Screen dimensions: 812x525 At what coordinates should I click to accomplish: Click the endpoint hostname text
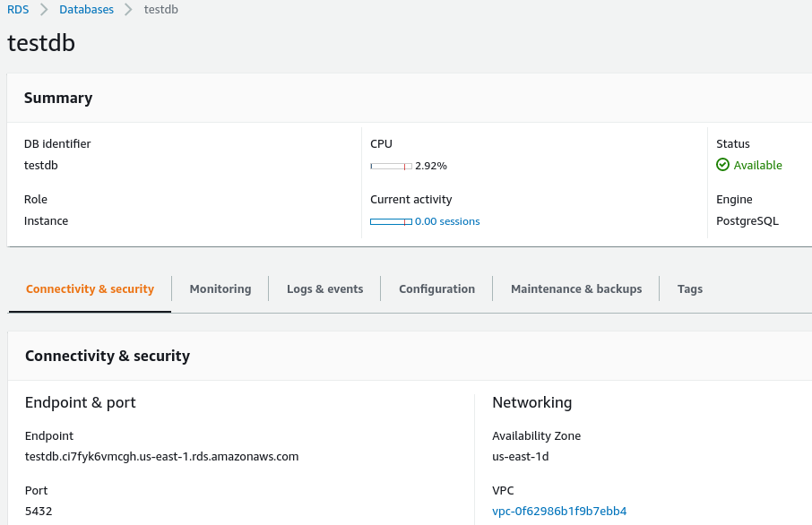point(161,456)
